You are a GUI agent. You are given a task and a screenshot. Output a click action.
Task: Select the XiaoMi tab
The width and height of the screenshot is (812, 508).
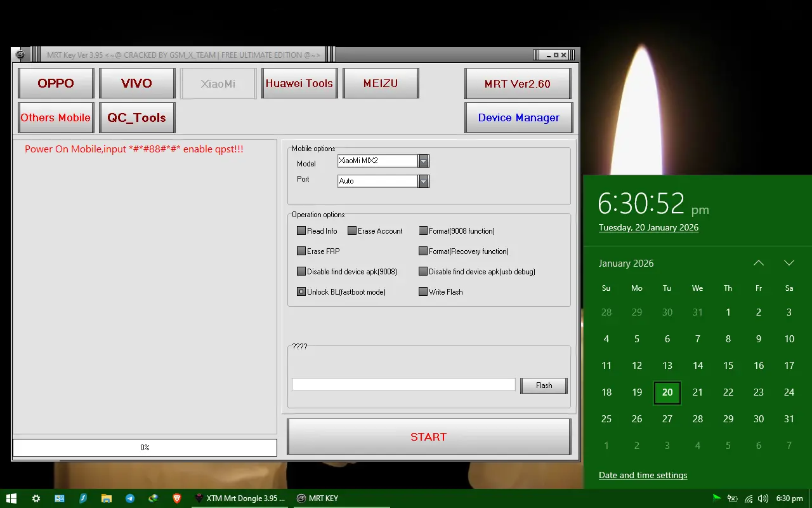[x=218, y=84]
